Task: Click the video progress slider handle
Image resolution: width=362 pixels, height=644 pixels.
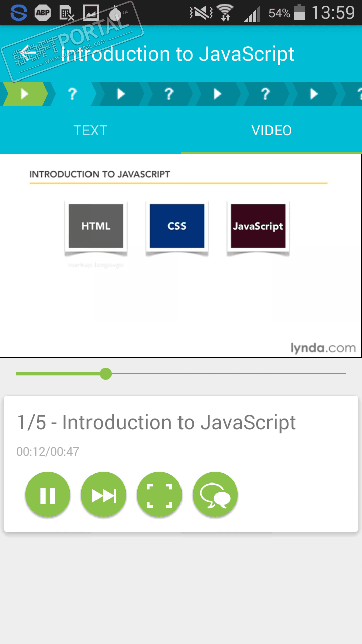Action: coord(105,374)
